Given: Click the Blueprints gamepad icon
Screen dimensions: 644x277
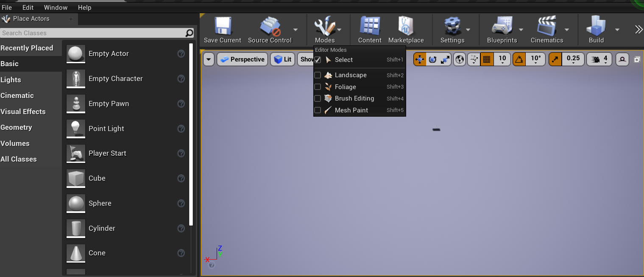Looking at the screenshot, I should tap(502, 26).
